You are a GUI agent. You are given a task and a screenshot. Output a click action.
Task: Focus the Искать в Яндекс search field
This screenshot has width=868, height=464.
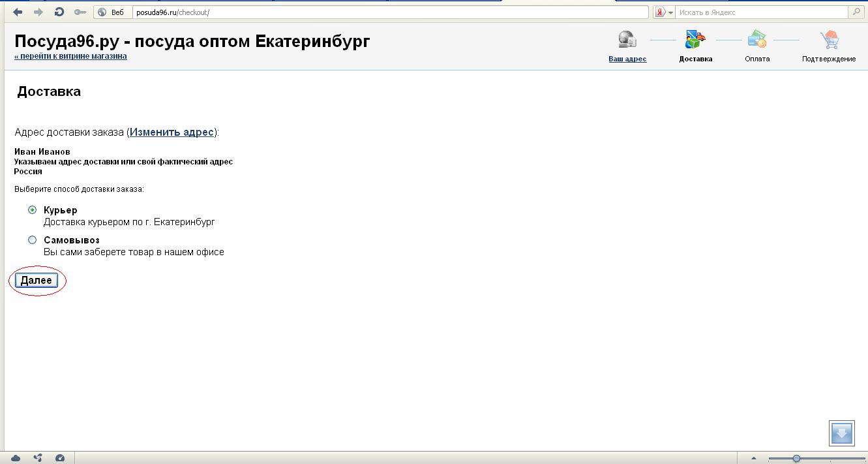[761, 12]
